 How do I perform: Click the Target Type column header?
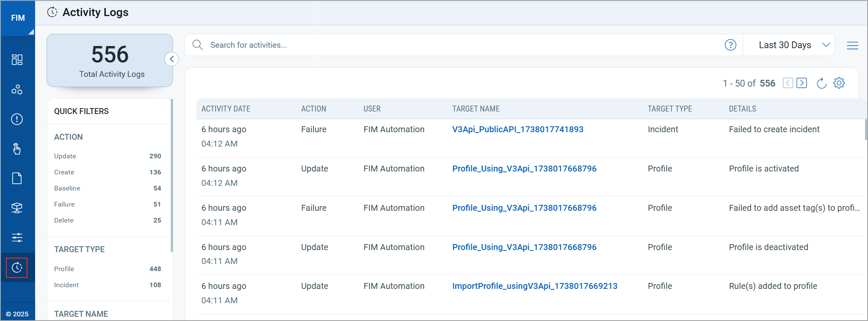coord(670,109)
